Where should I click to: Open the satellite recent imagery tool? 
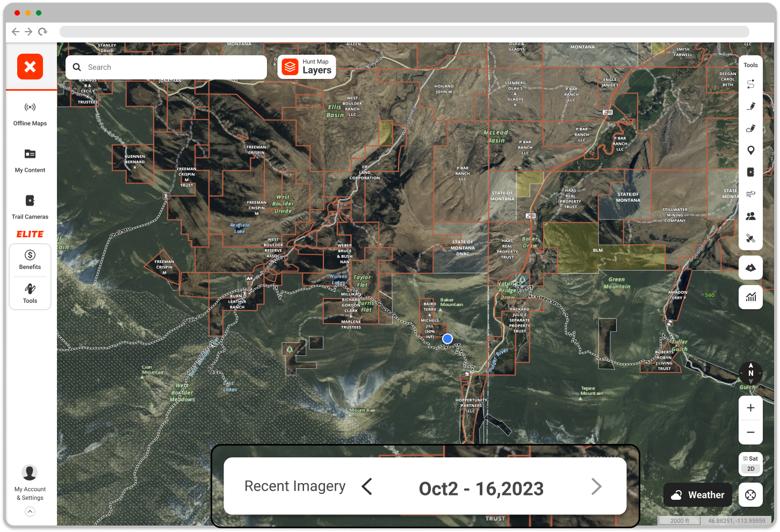[x=750, y=238]
